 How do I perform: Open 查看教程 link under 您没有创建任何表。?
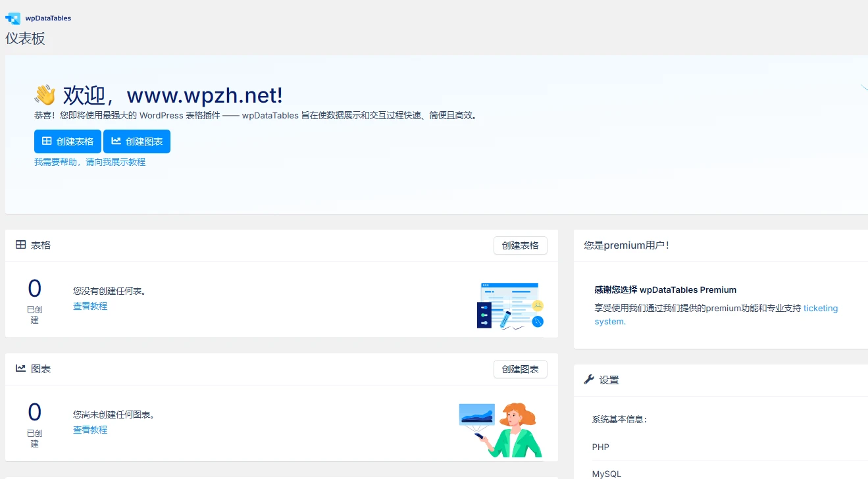pos(90,306)
